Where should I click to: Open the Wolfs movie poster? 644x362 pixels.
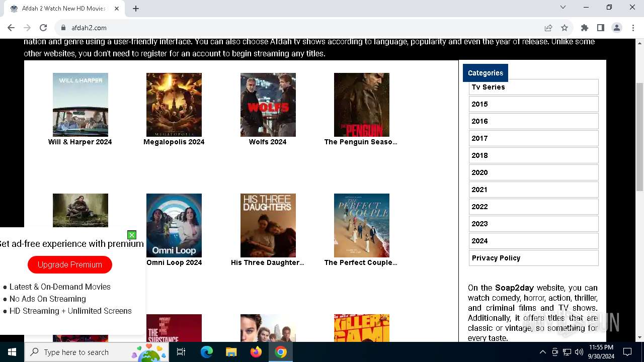click(268, 105)
